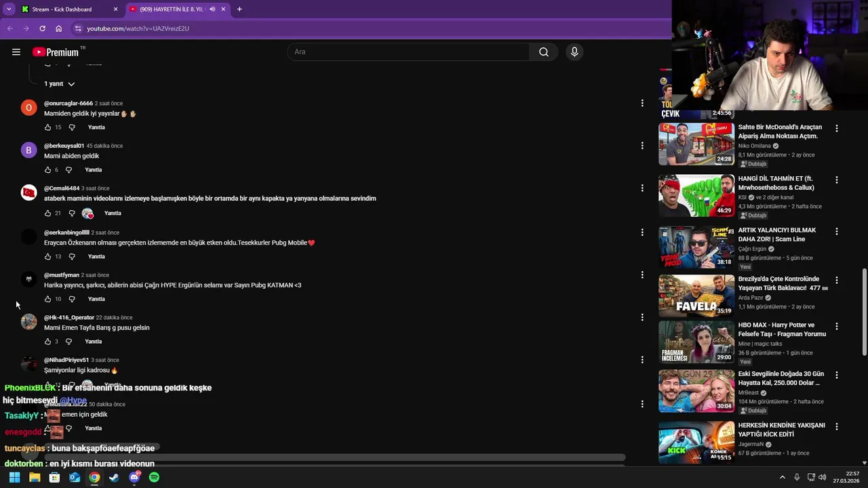Dislike the comment by @serkanbingollll
Screen dimensions: 868x488
[72, 257]
